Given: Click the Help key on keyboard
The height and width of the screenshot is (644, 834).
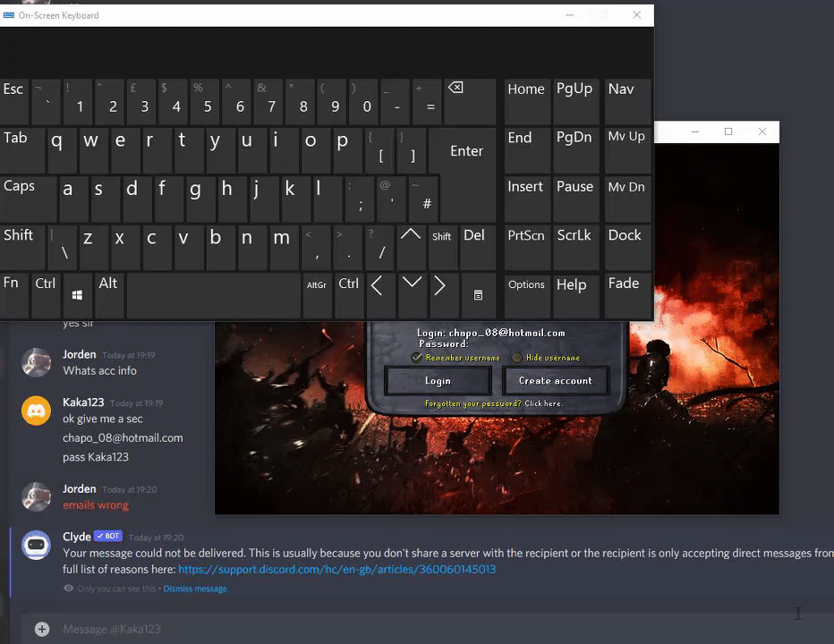Looking at the screenshot, I should tap(576, 295).
